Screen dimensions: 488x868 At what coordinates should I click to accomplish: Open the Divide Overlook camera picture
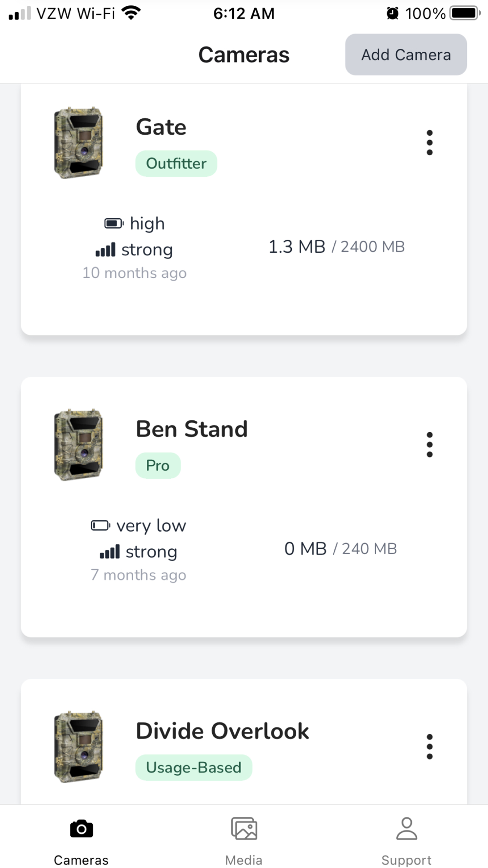click(x=79, y=746)
